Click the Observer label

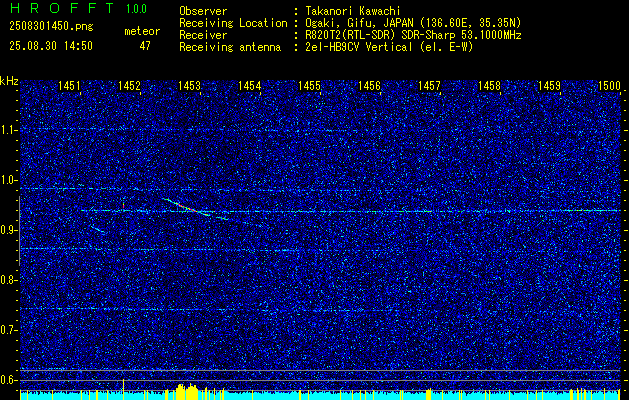pyautogui.click(x=203, y=11)
